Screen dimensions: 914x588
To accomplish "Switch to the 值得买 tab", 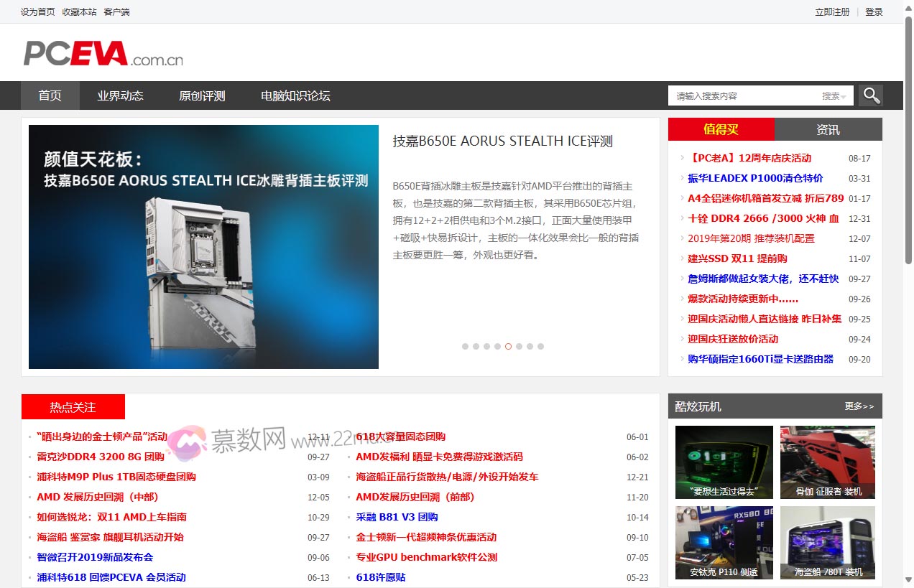I will pos(721,129).
